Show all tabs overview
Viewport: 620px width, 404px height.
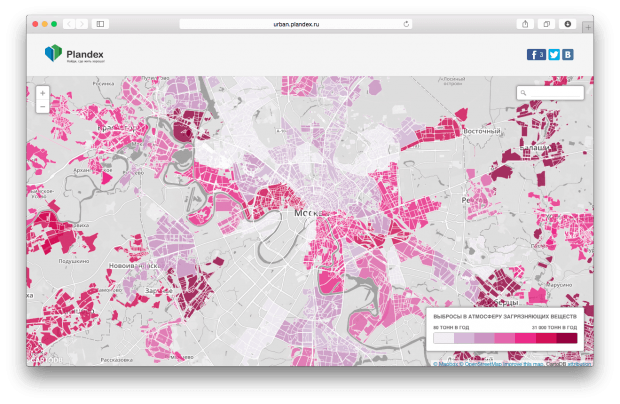(546, 23)
